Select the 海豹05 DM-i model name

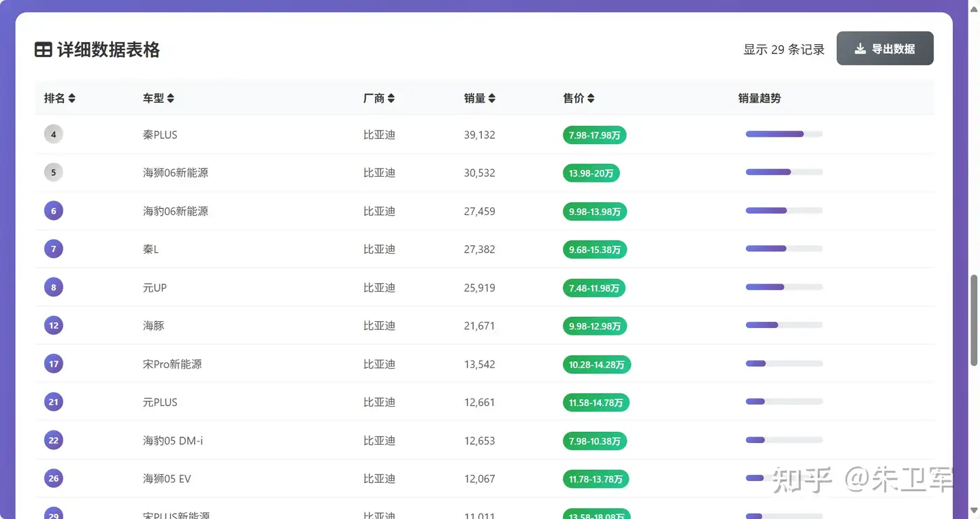(x=173, y=440)
